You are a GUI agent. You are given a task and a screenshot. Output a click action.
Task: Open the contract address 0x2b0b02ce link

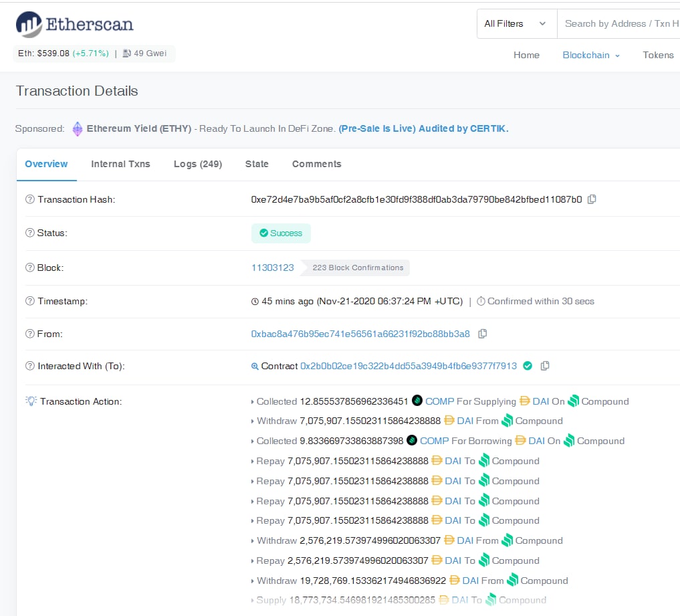[x=409, y=366]
